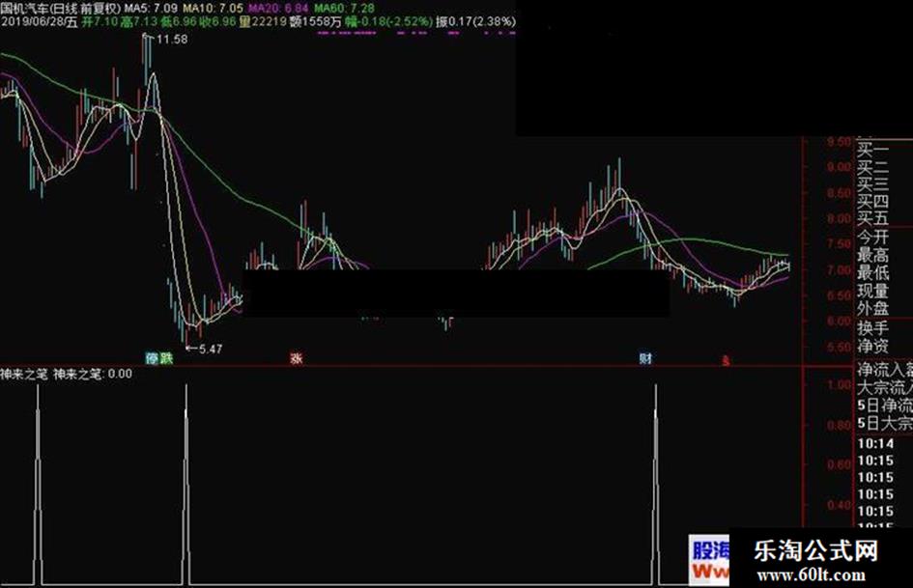Click the 最高 quote field
The width and height of the screenshot is (913, 588).
pos(872,254)
